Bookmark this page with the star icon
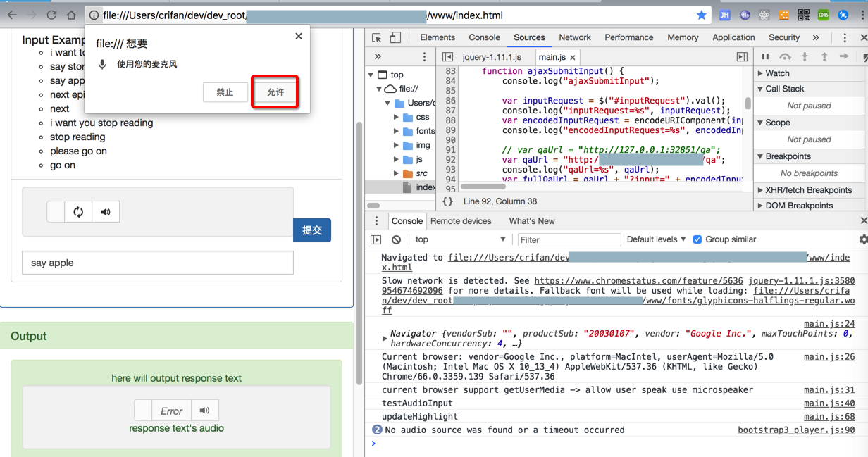Viewport: 868px width, 457px height. pos(701,15)
